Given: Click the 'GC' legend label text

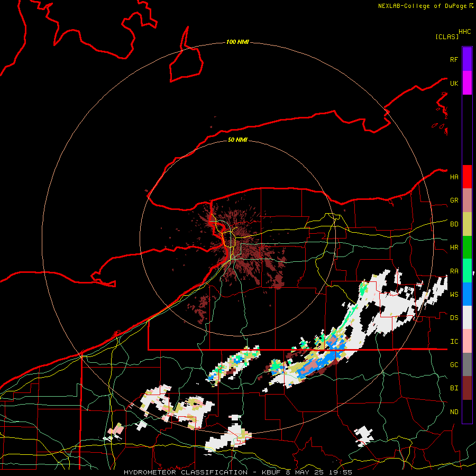Looking at the screenshot, I should 454,365.
